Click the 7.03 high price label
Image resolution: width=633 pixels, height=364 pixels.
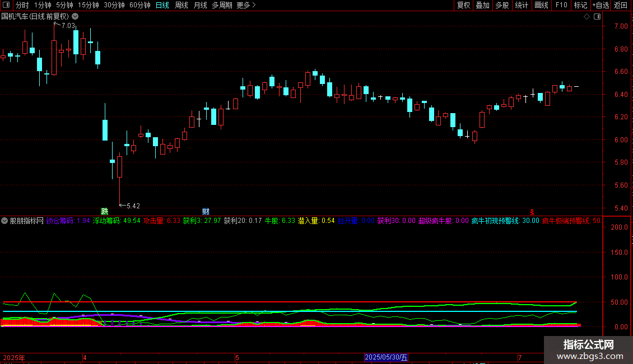point(68,25)
